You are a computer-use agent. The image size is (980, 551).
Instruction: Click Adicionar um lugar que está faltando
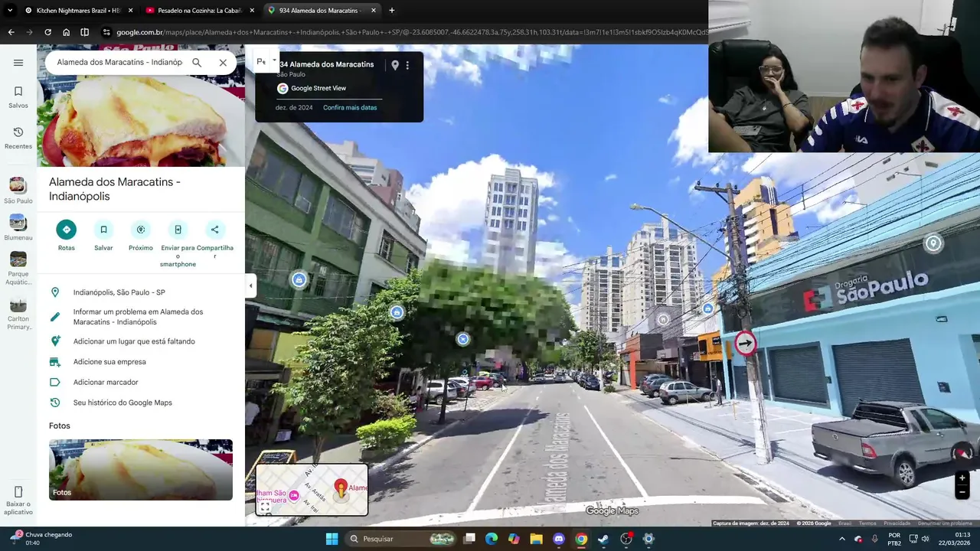tap(141, 341)
